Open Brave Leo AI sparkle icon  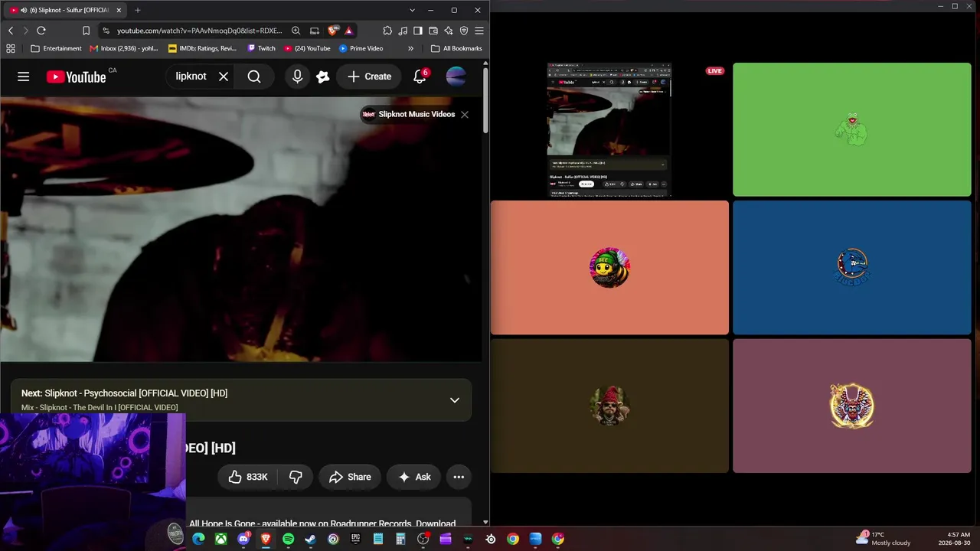click(449, 31)
